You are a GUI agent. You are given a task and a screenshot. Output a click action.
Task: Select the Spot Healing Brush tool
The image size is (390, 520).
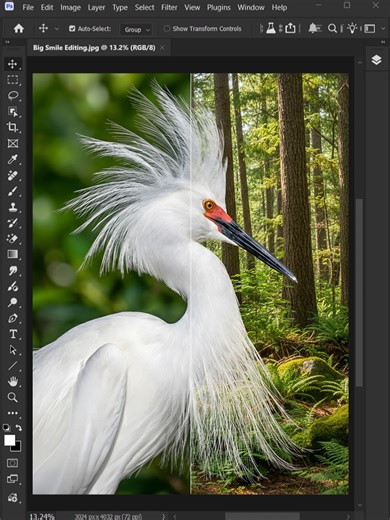pyautogui.click(x=13, y=175)
